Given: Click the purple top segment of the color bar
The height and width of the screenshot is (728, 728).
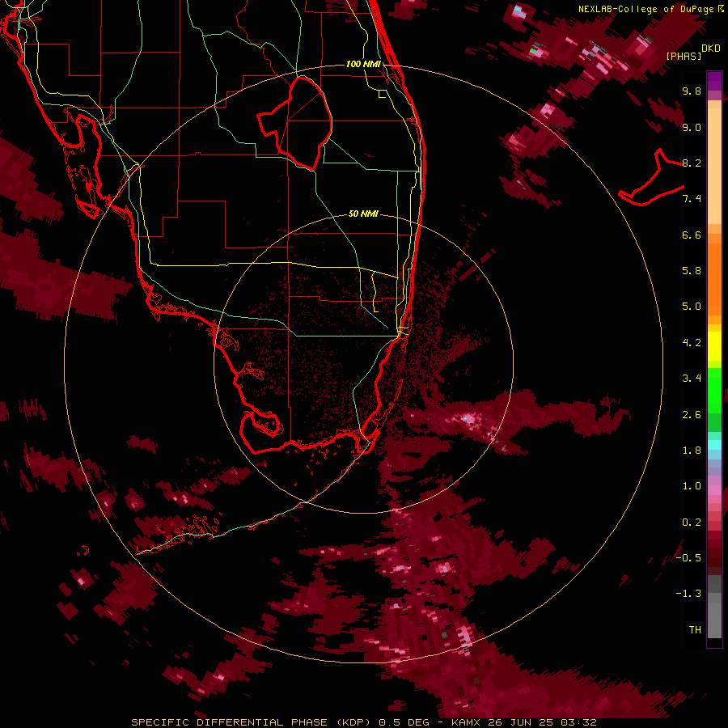Looking at the screenshot, I should click(714, 81).
